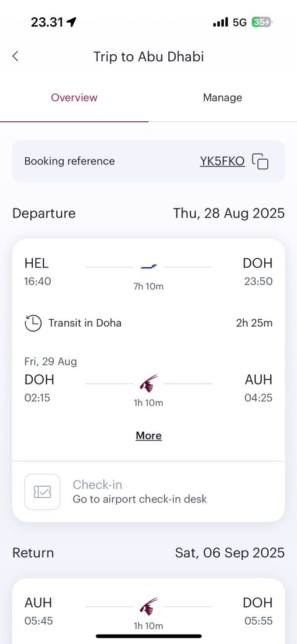297x644 pixels.
Task: Tap the check-in boarding pass icon
Action: [42, 492]
